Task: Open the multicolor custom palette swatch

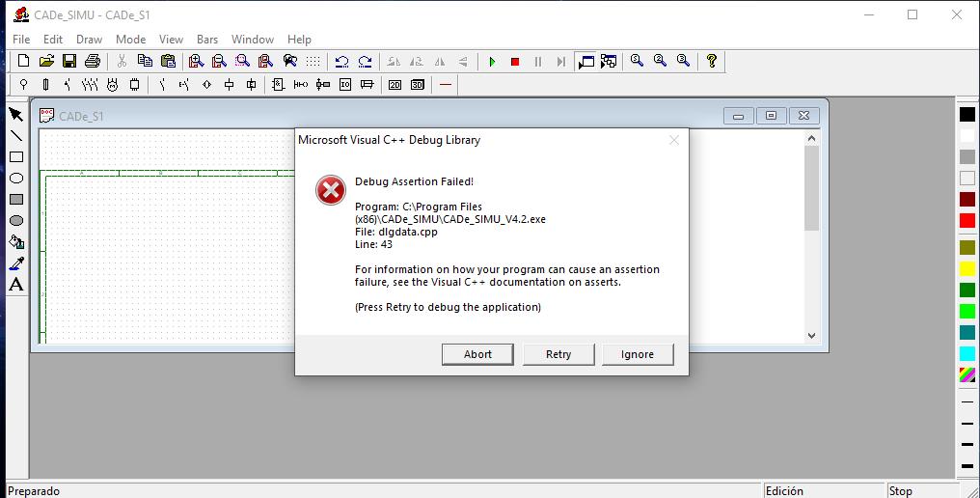Action: point(967,374)
